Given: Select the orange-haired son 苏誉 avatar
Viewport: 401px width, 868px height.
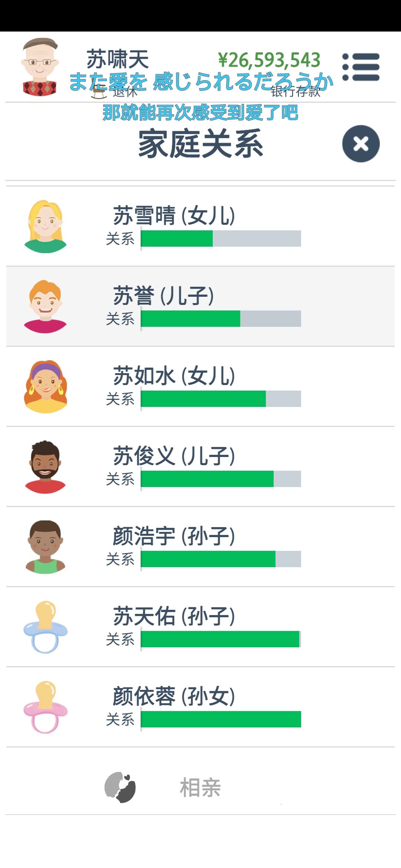Looking at the screenshot, I should coord(45,307).
